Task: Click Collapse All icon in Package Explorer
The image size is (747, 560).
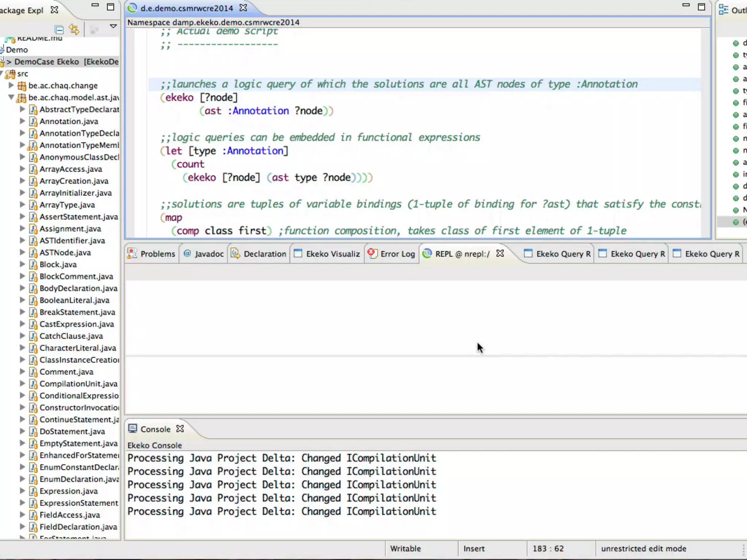Action: click(59, 30)
